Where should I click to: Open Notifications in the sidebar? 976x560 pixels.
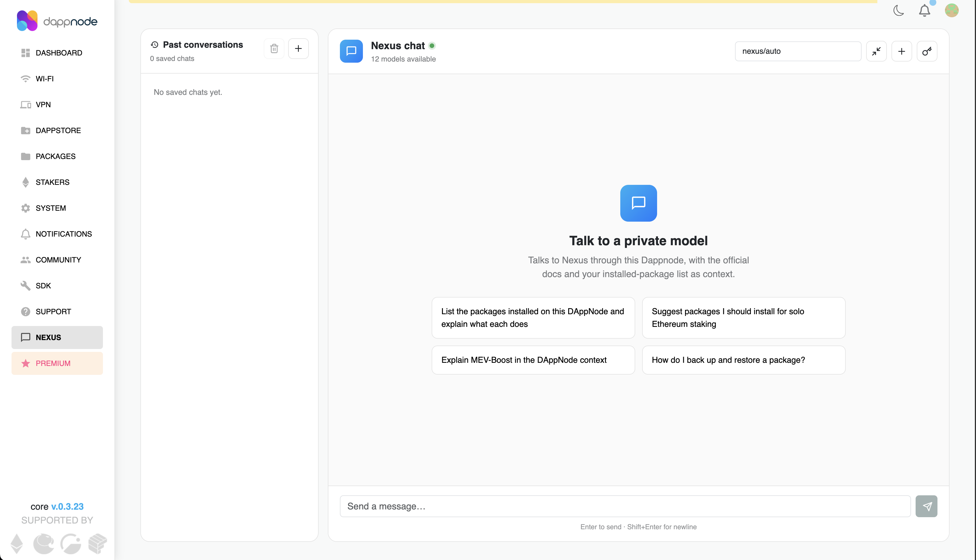(x=57, y=234)
